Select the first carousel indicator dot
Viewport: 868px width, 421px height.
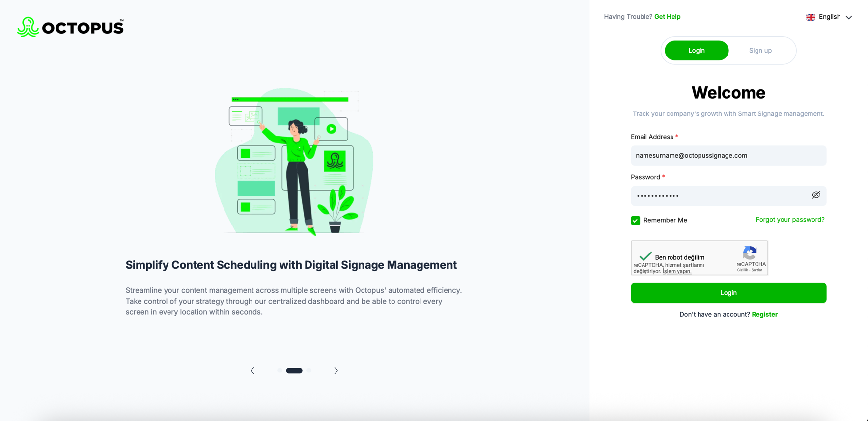(x=280, y=371)
